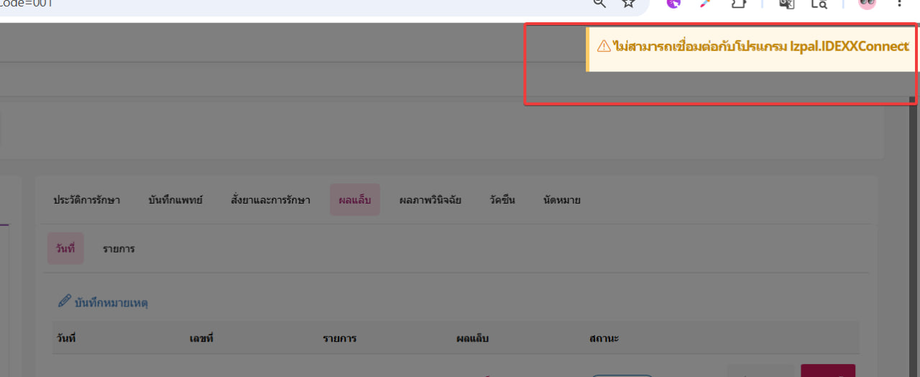Click the warning triangle icon in the notification
Image resolution: width=920 pixels, height=377 pixels.
point(604,46)
